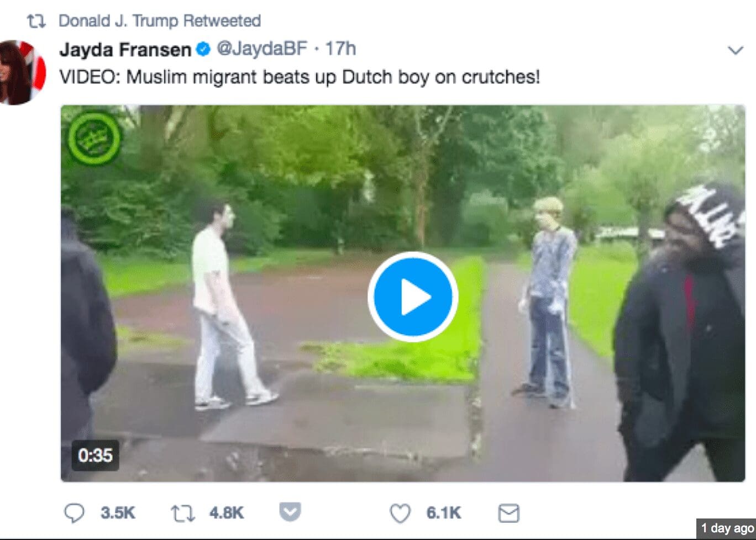Open the @JaydaBF handle link
The image size is (756, 540).
click(261, 49)
